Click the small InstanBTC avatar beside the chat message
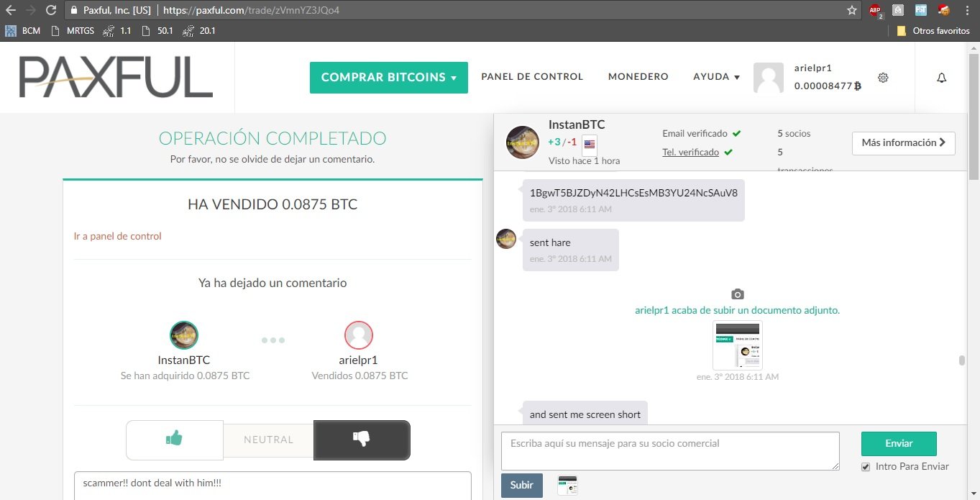 (506, 239)
